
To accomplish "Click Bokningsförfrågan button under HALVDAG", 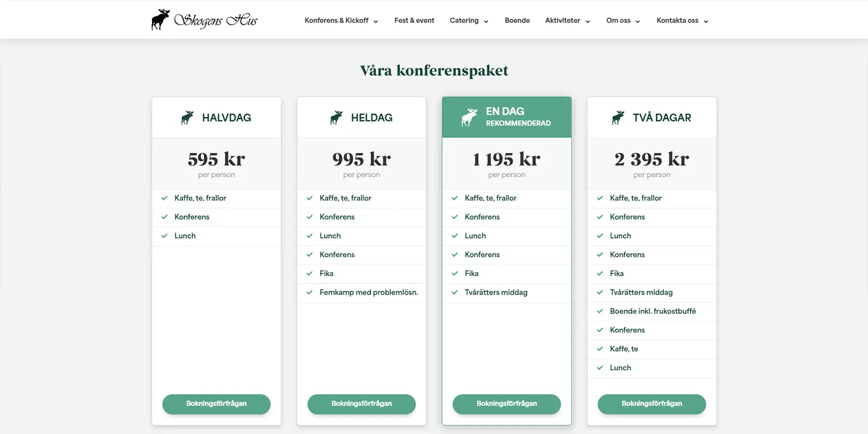I will coord(216,404).
